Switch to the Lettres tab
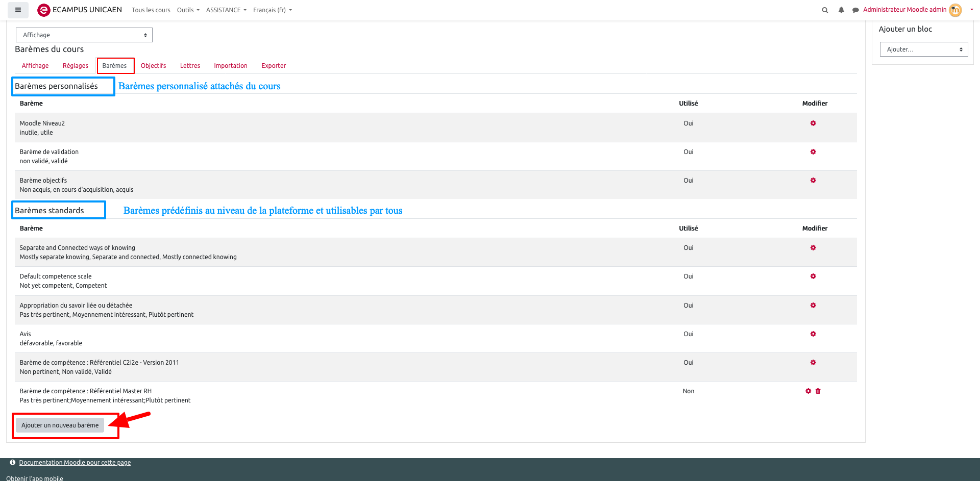The width and height of the screenshot is (980, 481). tap(190, 66)
